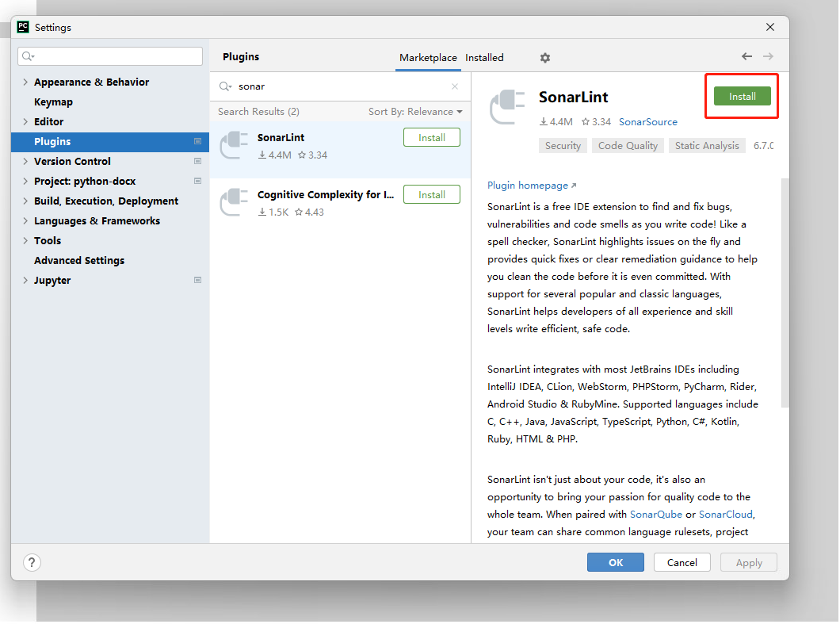Viewport: 840px width, 624px height.
Task: Expand the Version Control node
Action: point(25,162)
